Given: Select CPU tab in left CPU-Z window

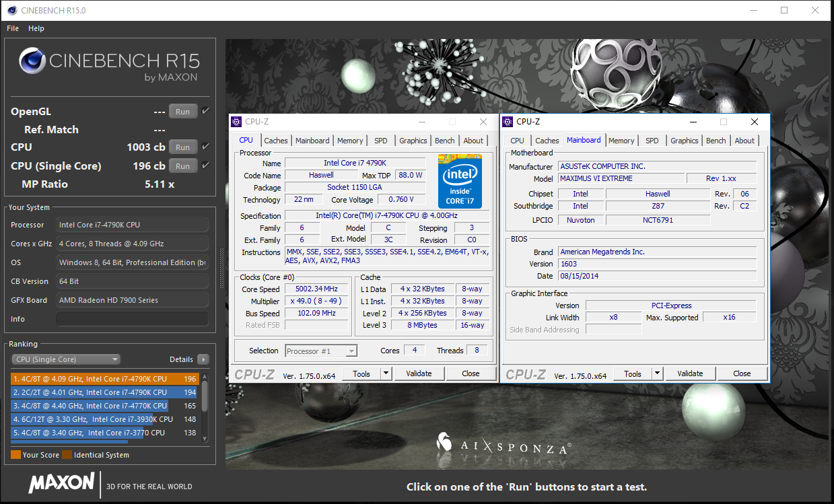Looking at the screenshot, I should coord(246,140).
